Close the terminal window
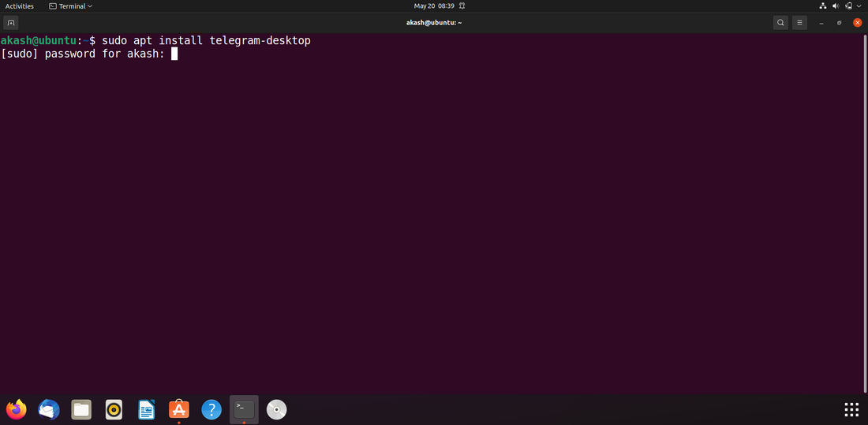The width and height of the screenshot is (868, 425). [858, 23]
